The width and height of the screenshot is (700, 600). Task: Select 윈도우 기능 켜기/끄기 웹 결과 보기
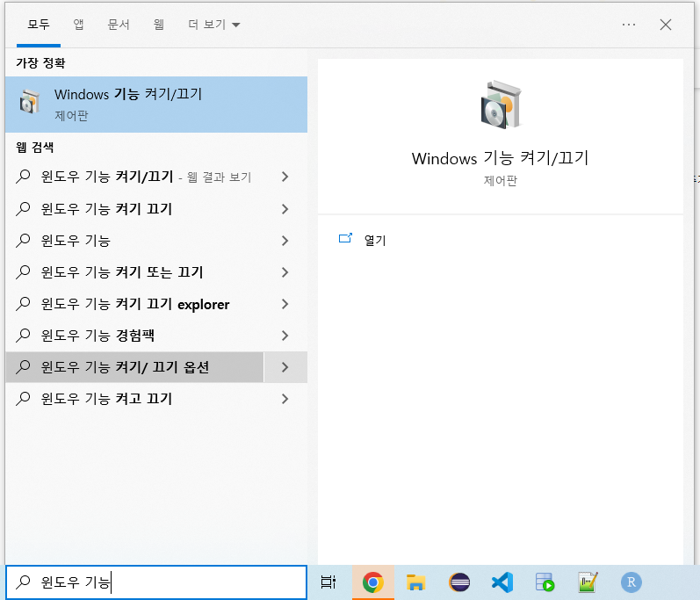click(x=135, y=177)
